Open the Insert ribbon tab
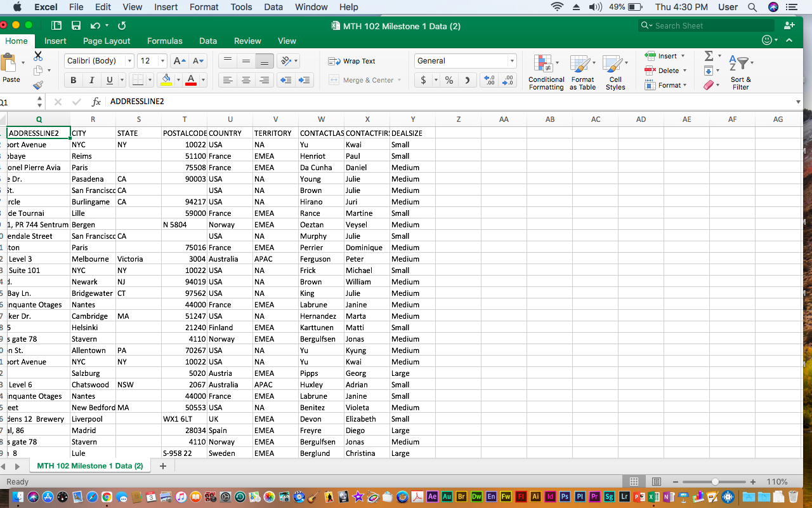Screen dimensions: 812x508 55,41
